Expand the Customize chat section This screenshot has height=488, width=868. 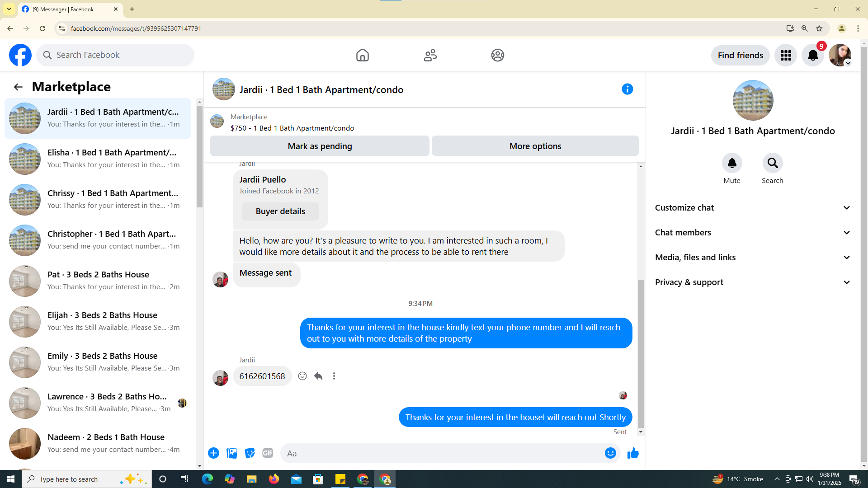pyautogui.click(x=753, y=208)
